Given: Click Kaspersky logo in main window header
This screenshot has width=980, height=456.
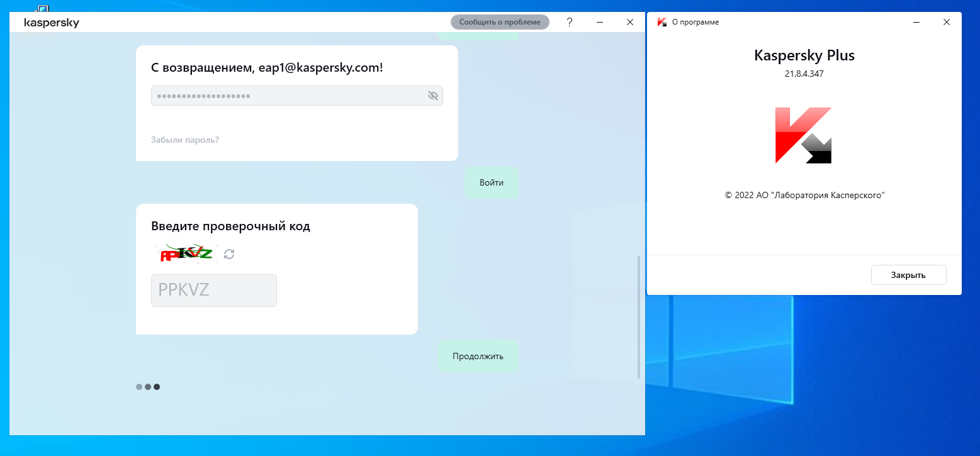Looking at the screenshot, I should (x=52, y=23).
